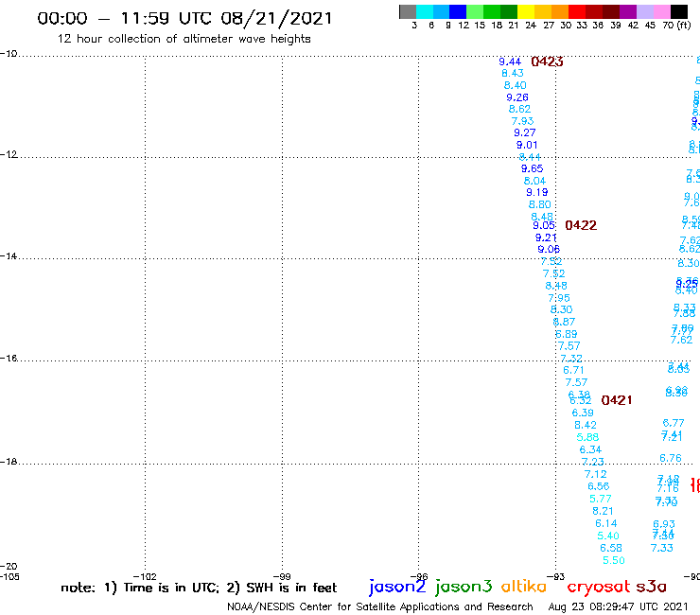The image size is (700, 615).
Task: Click the orange swatch in the color scale
Action: coord(559,11)
